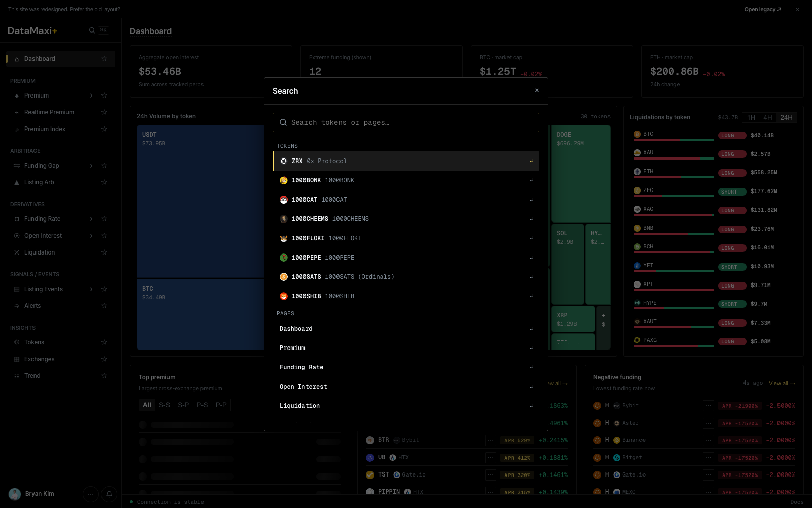Open the 1000BONK token result
812x508 pixels.
click(406, 180)
